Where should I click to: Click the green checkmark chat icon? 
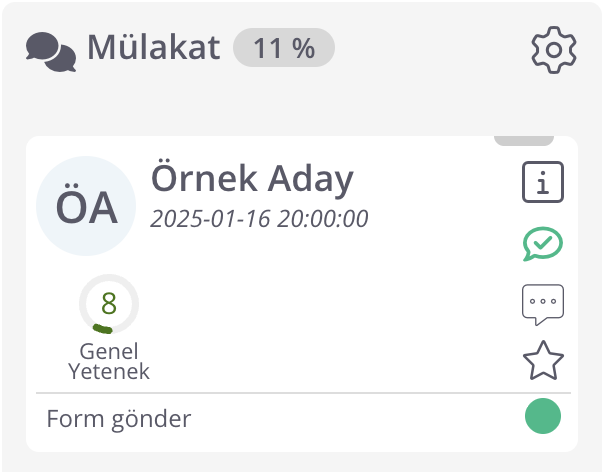tap(543, 243)
